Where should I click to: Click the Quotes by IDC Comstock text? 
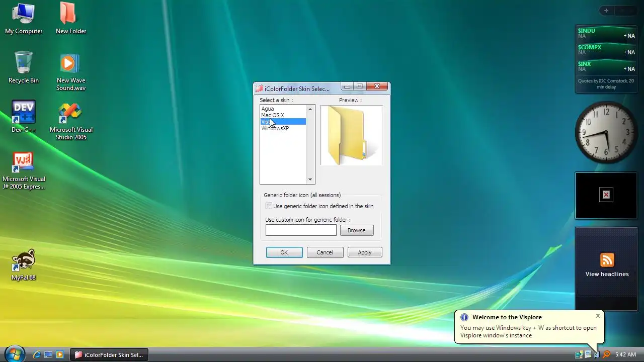[606, 83]
